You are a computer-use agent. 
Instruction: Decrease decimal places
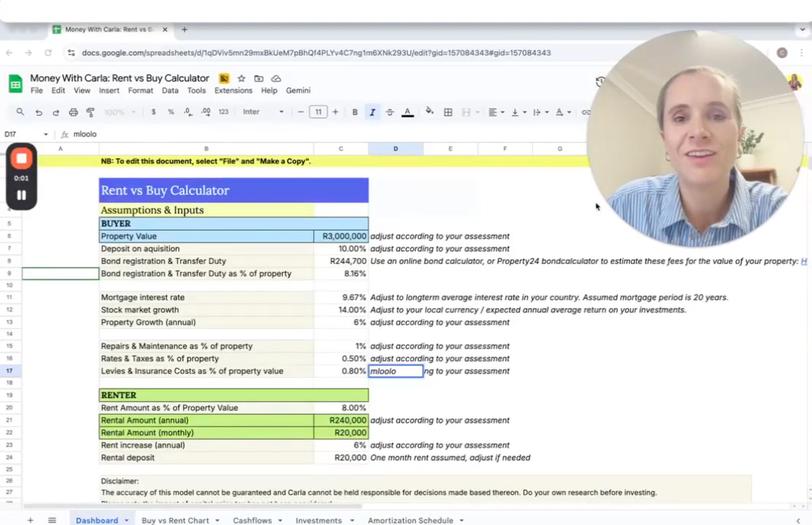click(x=188, y=112)
